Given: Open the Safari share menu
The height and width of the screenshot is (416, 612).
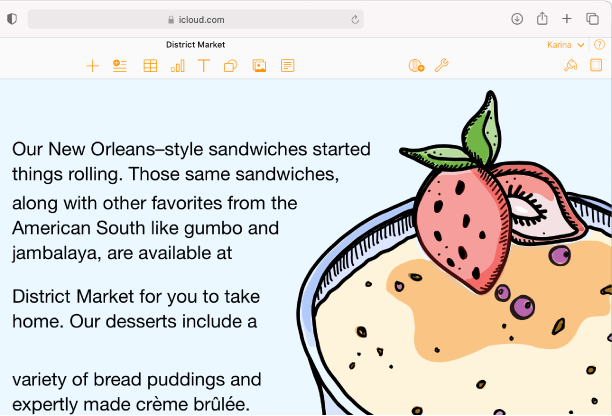Looking at the screenshot, I should coord(542,18).
